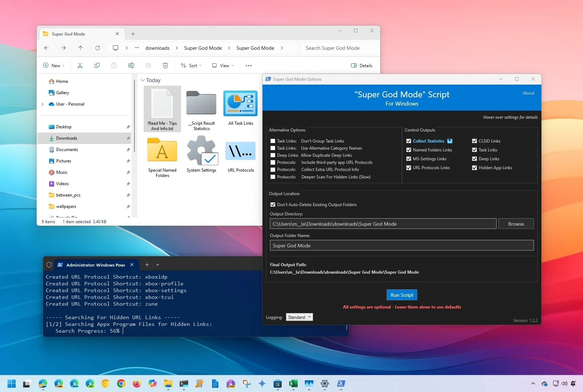Uncheck the CLSID Links checkbox
Viewport: 583px width, 392px height.
475,141
